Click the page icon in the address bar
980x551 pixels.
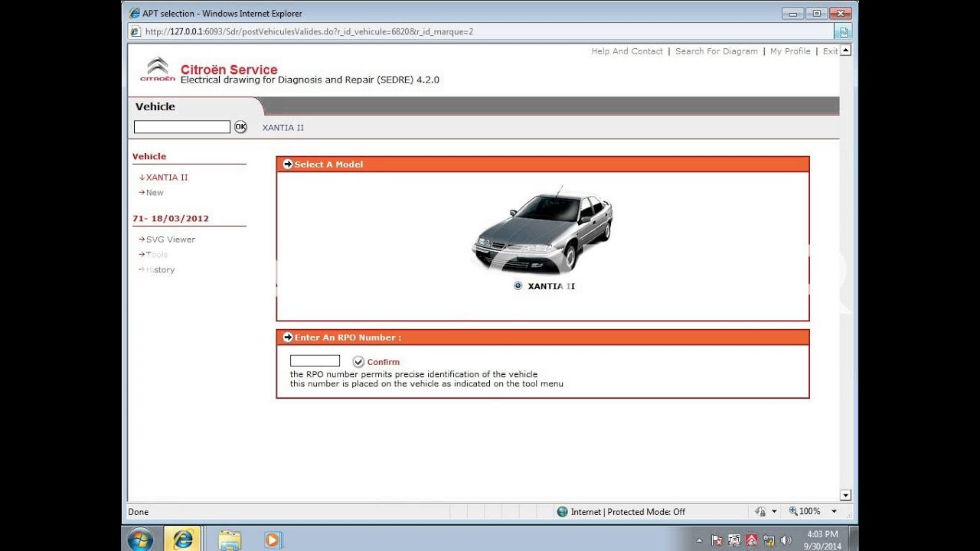tap(136, 31)
